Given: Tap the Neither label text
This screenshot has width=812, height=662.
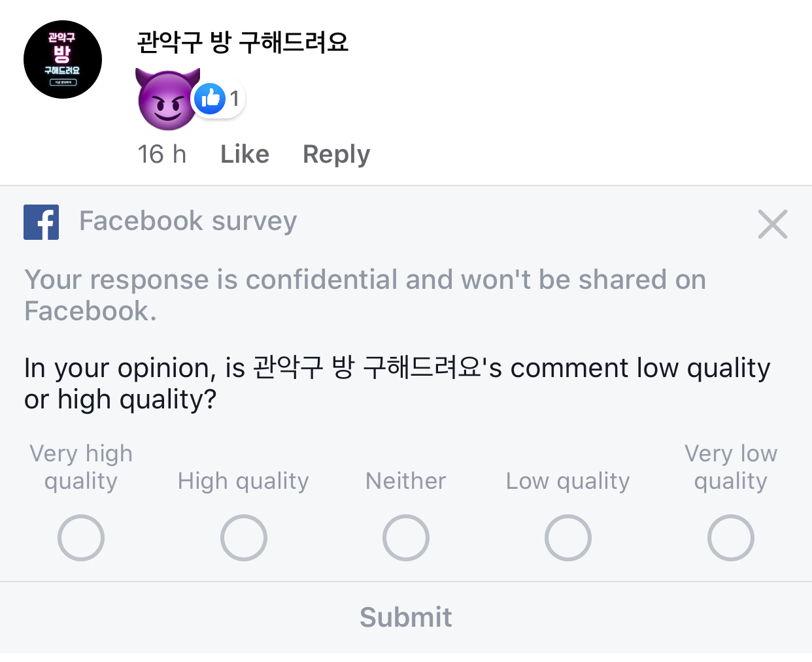Looking at the screenshot, I should [406, 481].
